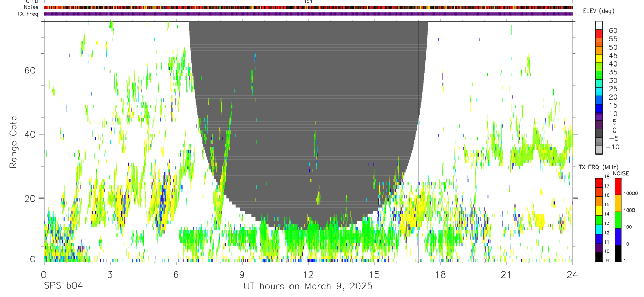Click the '30' label on ELEV scale
This screenshot has height=297, width=644.
click(612, 80)
